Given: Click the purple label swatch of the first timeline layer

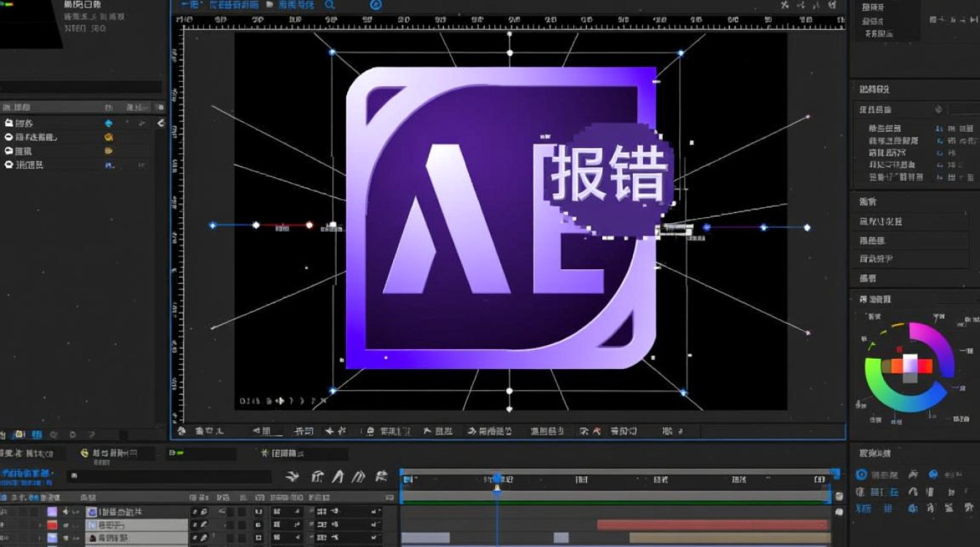Looking at the screenshot, I should coord(52,512).
